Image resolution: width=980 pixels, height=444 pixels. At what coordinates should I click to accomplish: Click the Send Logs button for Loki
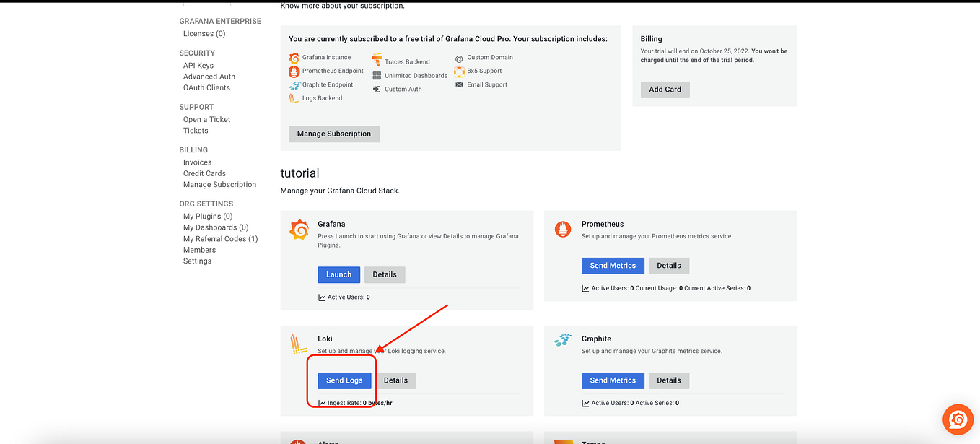pyautogui.click(x=344, y=380)
